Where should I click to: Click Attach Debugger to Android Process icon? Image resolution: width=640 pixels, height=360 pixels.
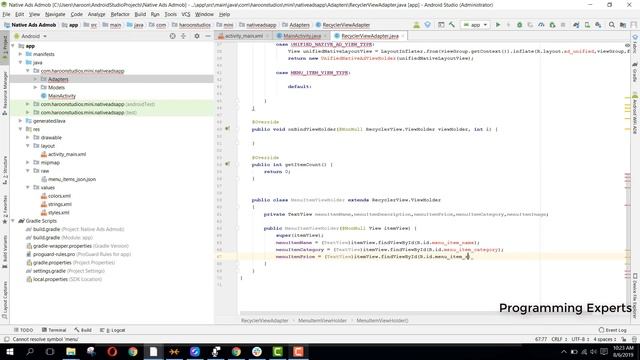[552, 25]
